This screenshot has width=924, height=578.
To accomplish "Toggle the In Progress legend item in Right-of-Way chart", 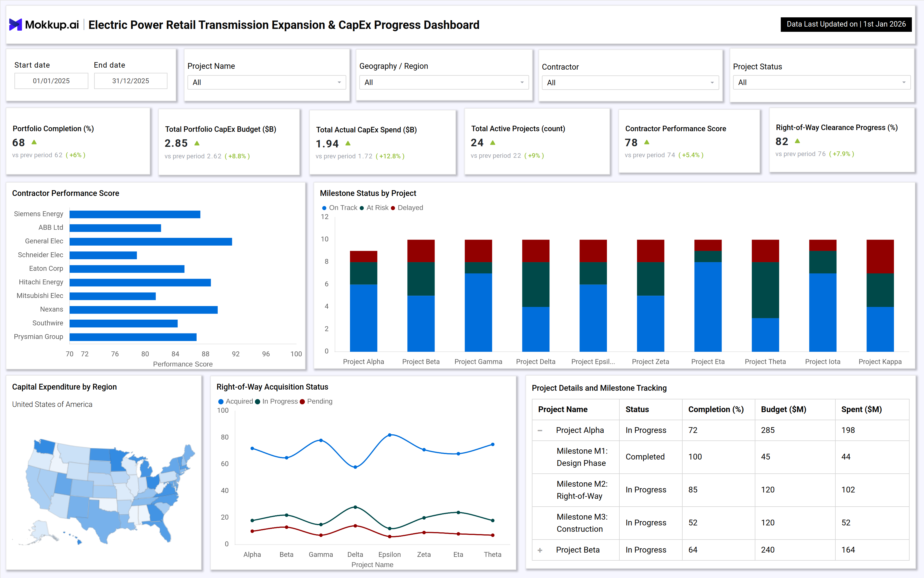I will [276, 401].
